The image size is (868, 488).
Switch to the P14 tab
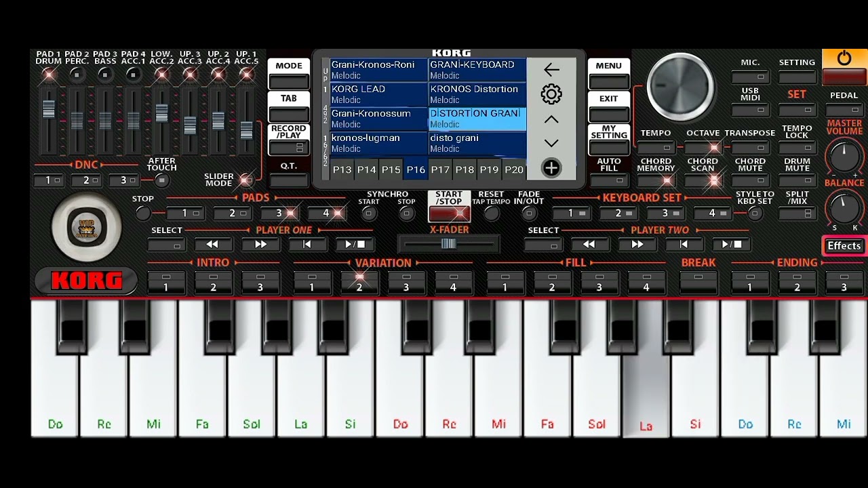point(366,169)
